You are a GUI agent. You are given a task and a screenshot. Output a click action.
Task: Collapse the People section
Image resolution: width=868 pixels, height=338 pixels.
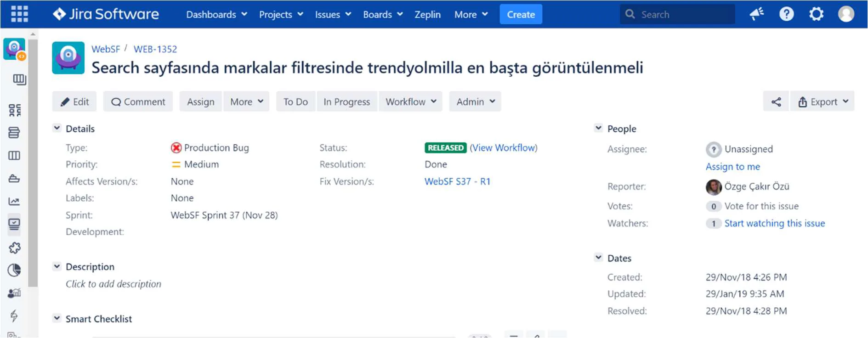coord(598,128)
